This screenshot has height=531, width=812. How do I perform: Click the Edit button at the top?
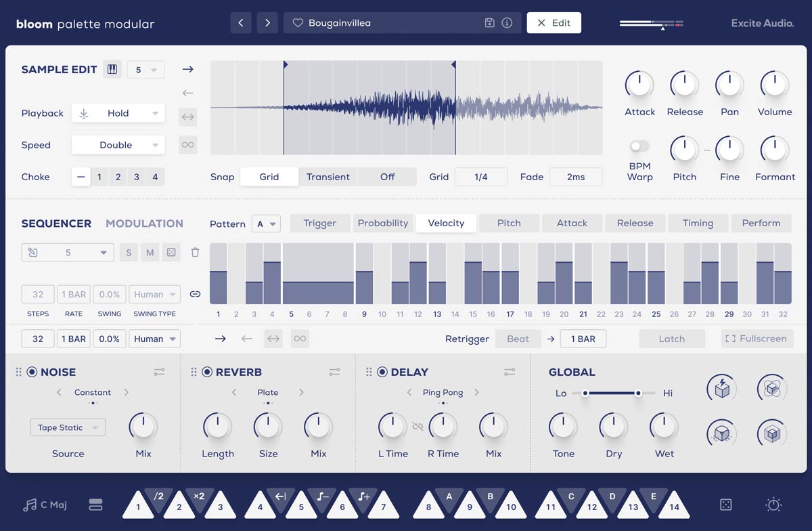(554, 22)
